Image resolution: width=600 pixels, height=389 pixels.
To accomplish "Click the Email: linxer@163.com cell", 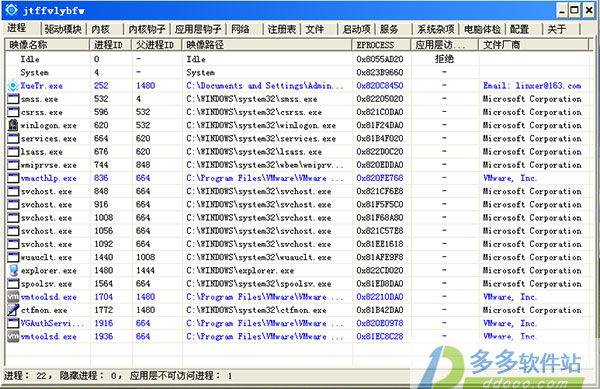I will [x=532, y=86].
